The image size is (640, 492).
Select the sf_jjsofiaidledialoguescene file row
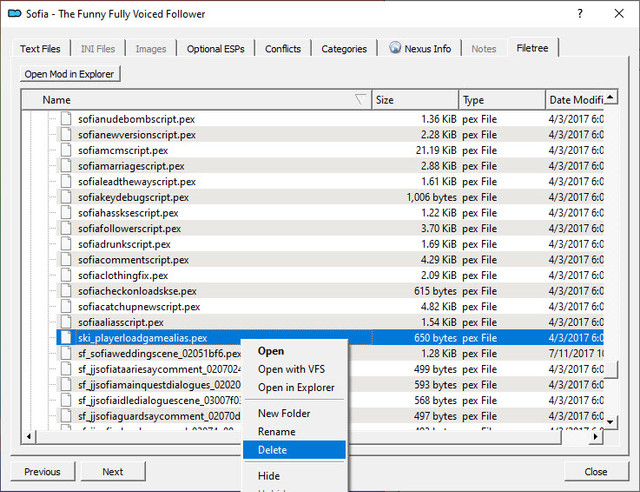[160, 401]
